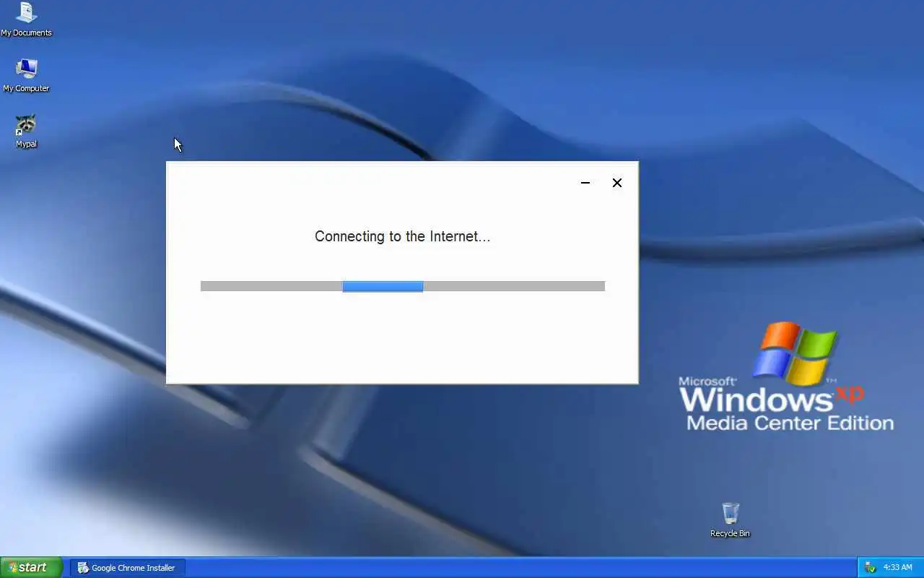Minimize the Chrome installer dialog

pos(585,183)
